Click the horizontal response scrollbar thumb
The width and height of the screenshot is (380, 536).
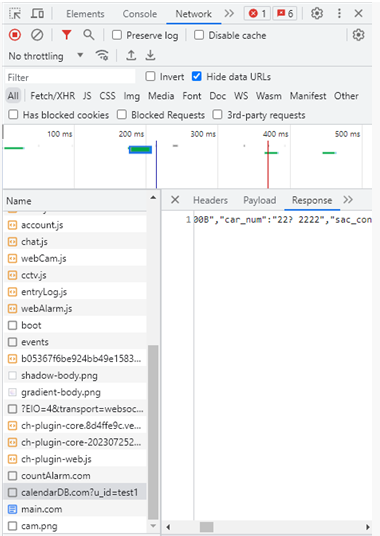point(206,527)
